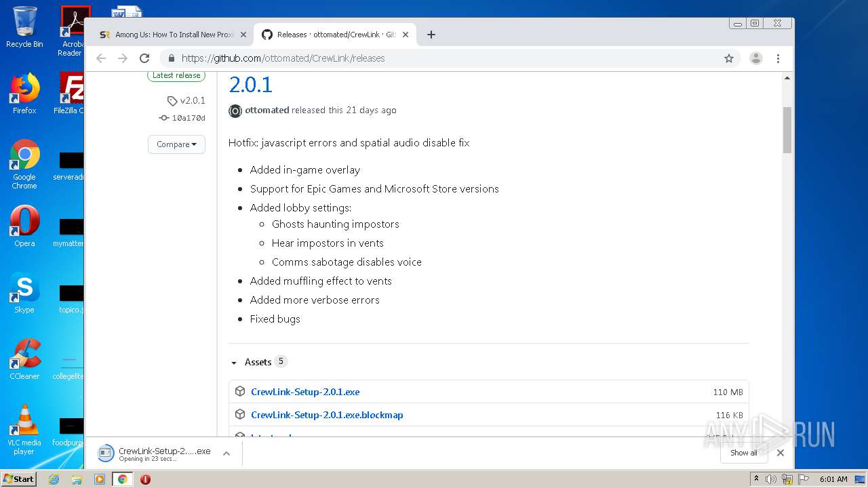The height and width of the screenshot is (488, 868).
Task: Close the Among Us article tab
Action: point(243,35)
